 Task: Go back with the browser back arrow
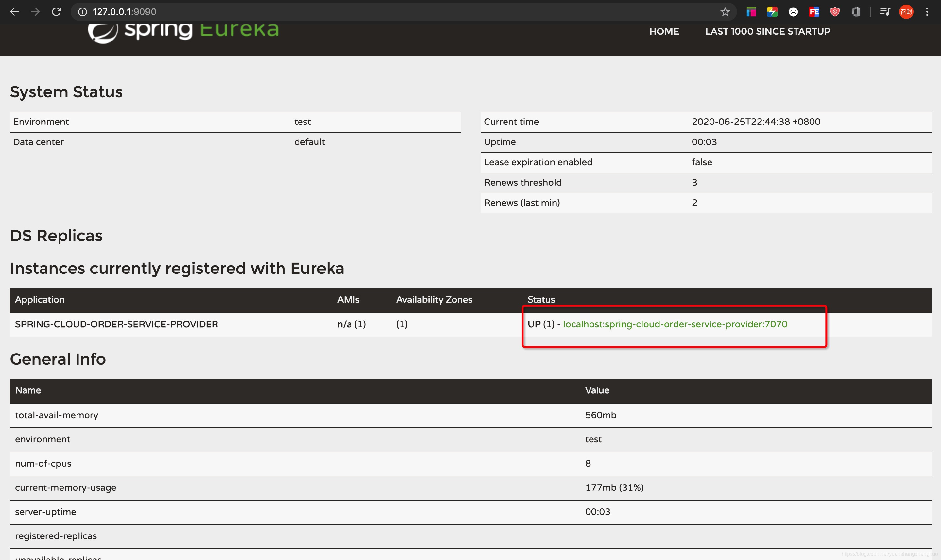(x=14, y=12)
